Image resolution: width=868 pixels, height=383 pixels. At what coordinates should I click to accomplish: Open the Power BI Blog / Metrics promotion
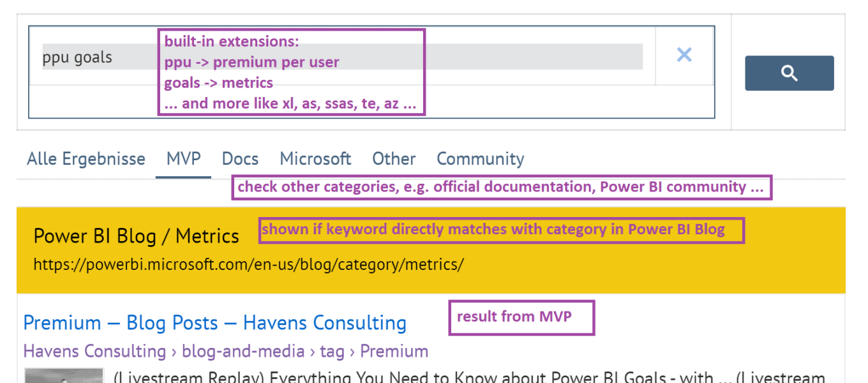(x=136, y=236)
